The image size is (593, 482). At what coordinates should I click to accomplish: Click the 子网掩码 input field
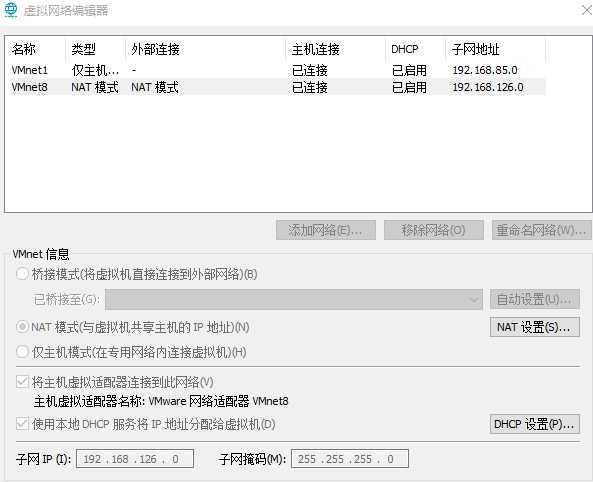(x=350, y=459)
